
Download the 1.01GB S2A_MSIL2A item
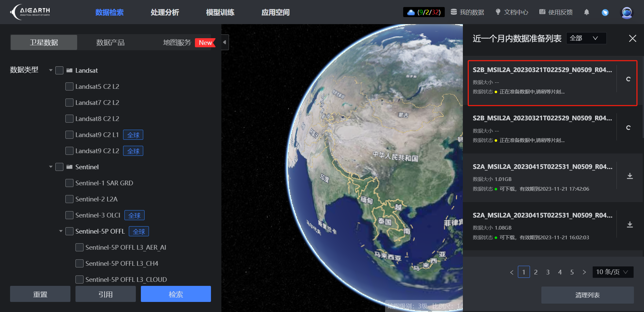coord(630,176)
